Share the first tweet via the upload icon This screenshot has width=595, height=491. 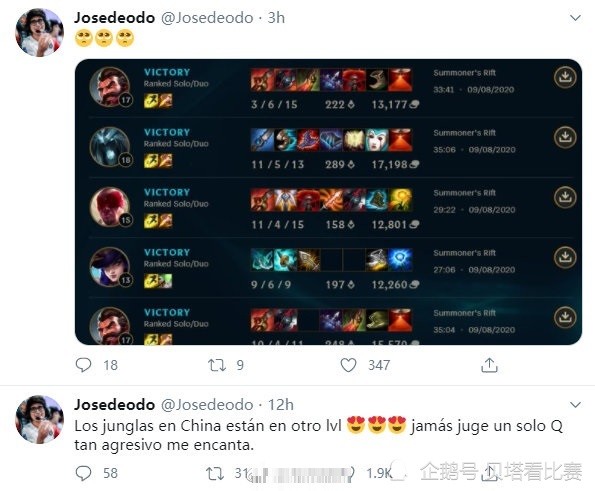(489, 365)
